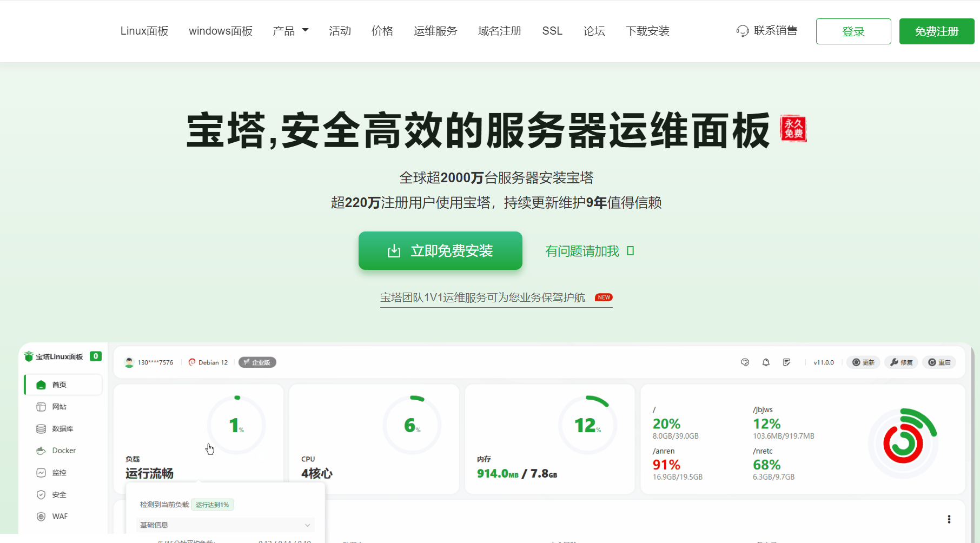Viewport: 980px width, 543px height.
Task: Select 数据库 in the panel sidebar
Action: click(63, 428)
